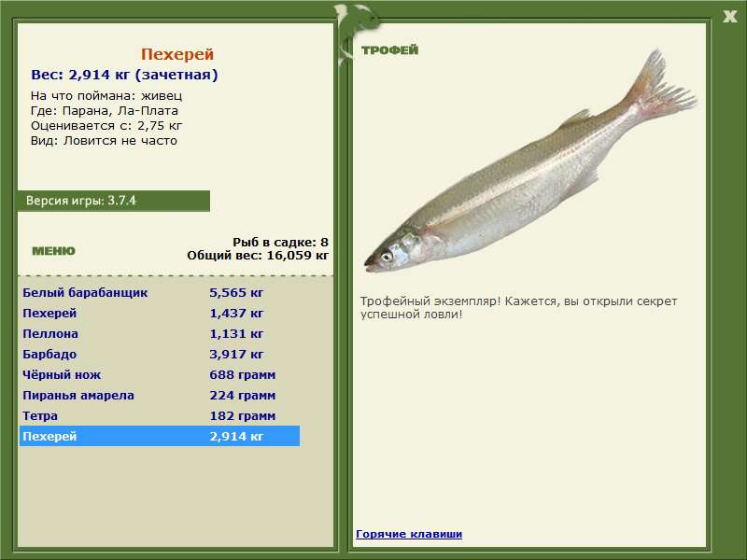The height and width of the screenshot is (560, 747).
Task: Click the Оценивается с: 2,75 кг line
Action: 106,126
